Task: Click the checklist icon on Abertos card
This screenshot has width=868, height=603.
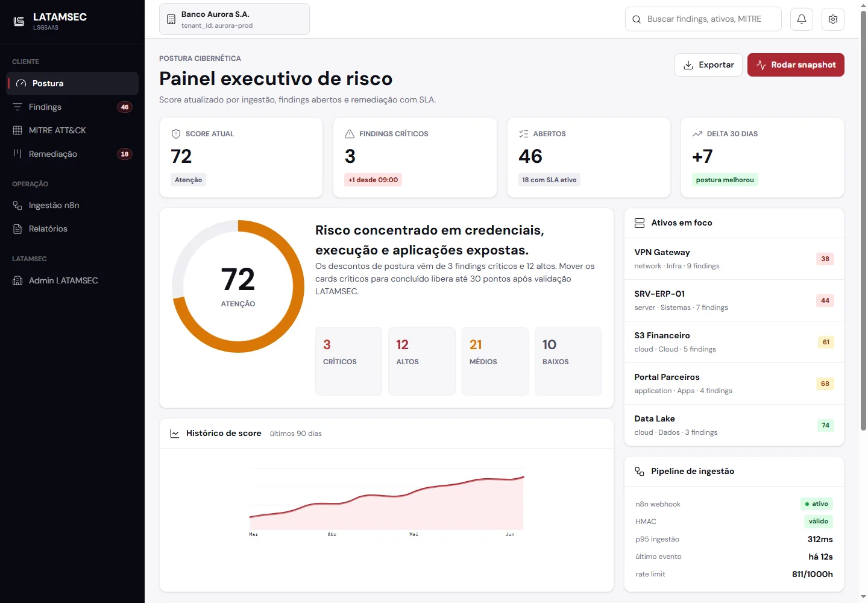Action: (524, 134)
